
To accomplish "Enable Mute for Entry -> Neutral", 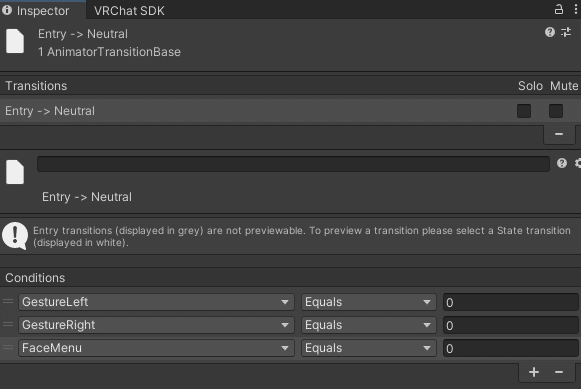I will (x=555, y=111).
